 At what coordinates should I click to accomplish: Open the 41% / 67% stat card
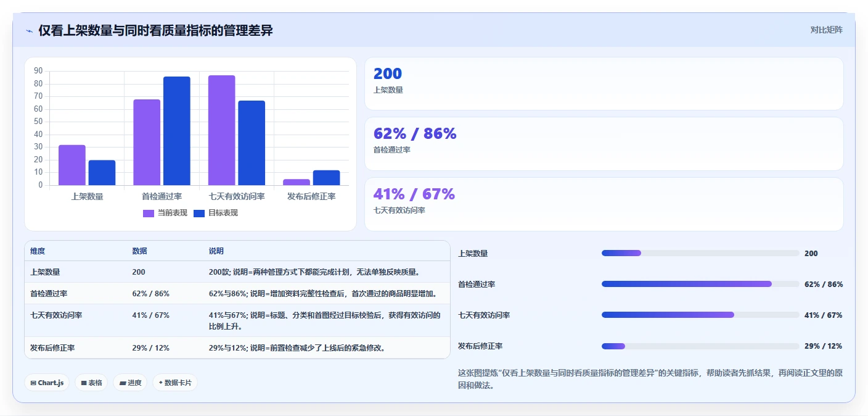(x=604, y=204)
